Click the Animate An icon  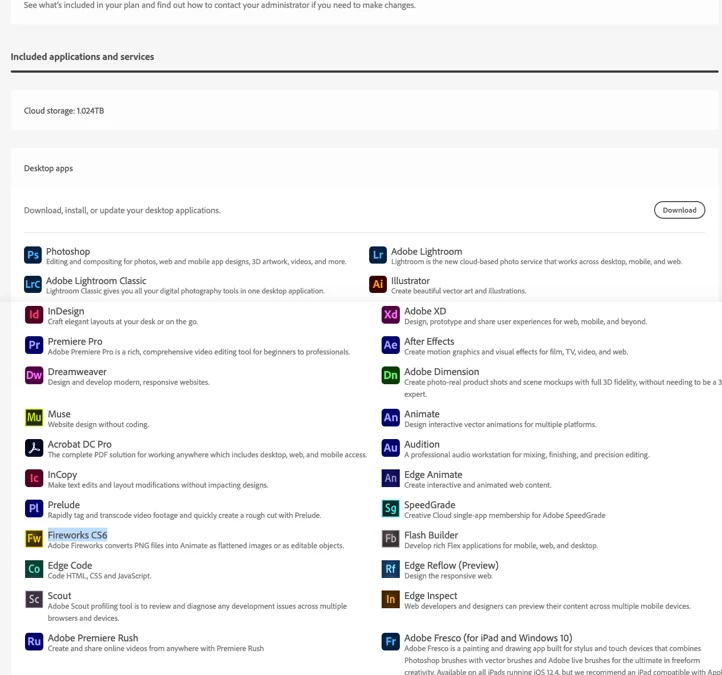390,418
